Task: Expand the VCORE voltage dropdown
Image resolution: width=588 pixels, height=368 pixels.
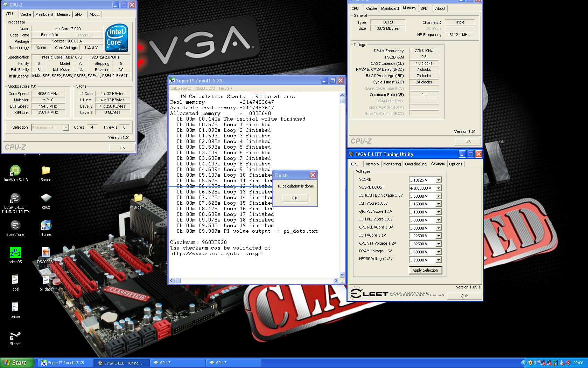Action: coord(438,180)
